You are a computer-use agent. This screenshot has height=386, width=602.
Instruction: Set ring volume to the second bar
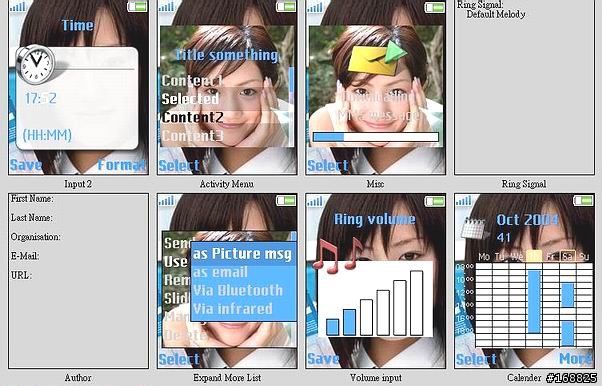[349, 322]
